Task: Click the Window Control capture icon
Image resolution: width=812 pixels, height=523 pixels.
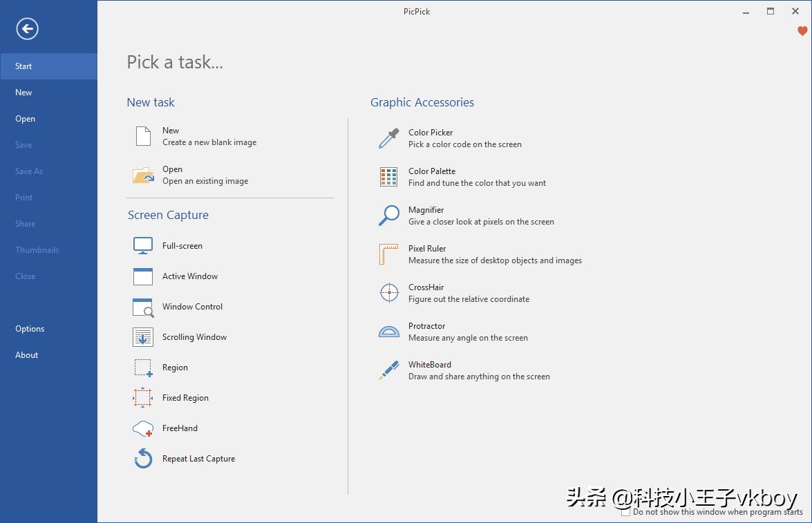Action: [x=143, y=307]
